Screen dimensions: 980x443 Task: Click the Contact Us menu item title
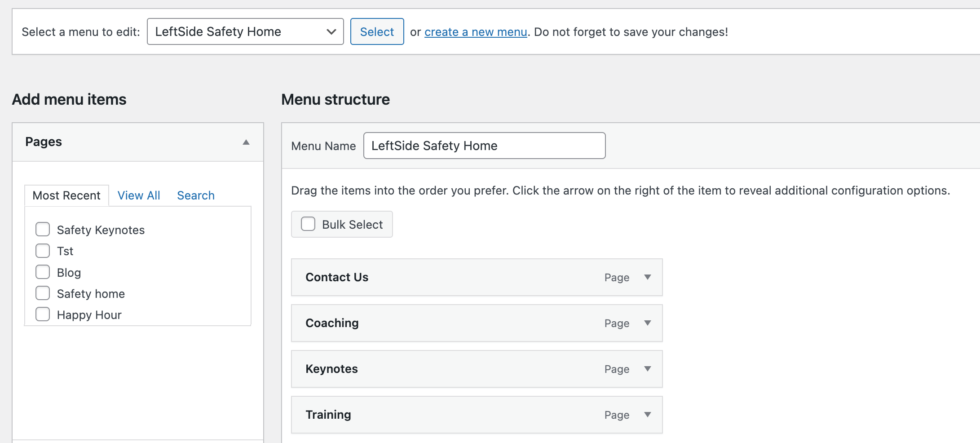click(x=337, y=277)
